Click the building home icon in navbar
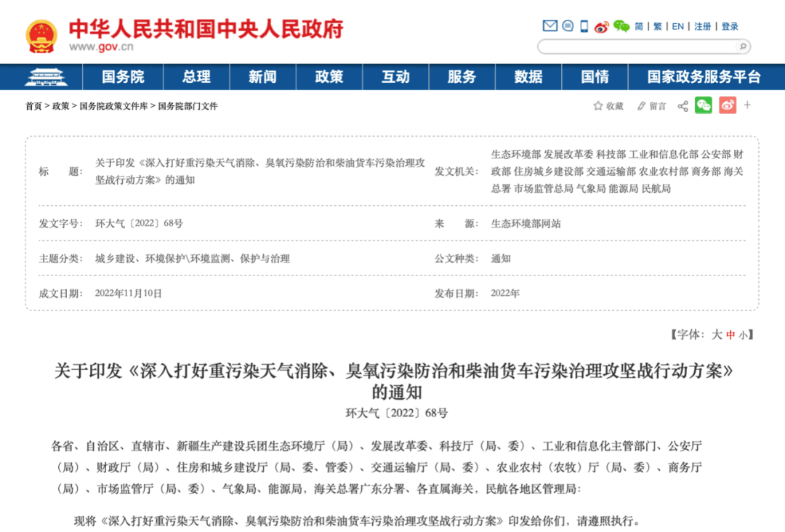 45,77
